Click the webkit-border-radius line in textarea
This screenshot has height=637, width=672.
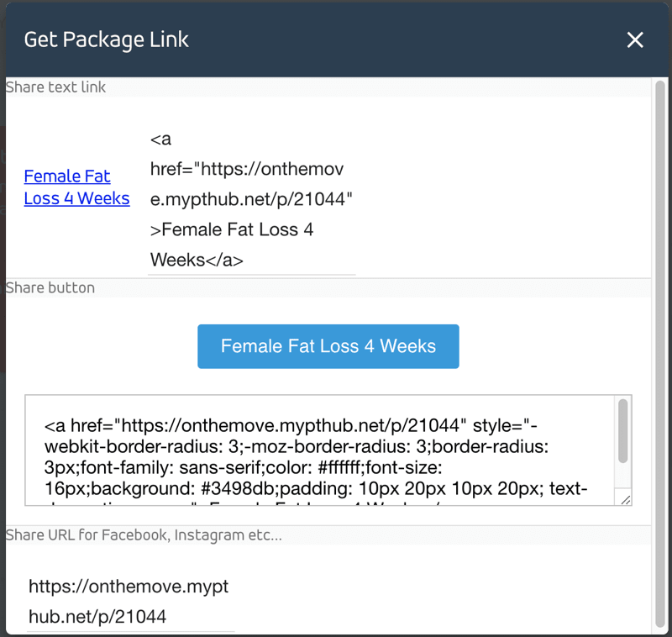(297, 446)
